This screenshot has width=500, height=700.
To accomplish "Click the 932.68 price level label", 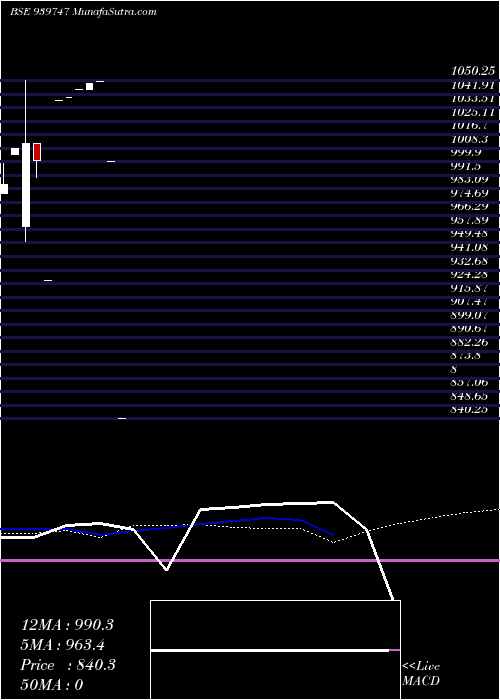I will click(469, 261).
